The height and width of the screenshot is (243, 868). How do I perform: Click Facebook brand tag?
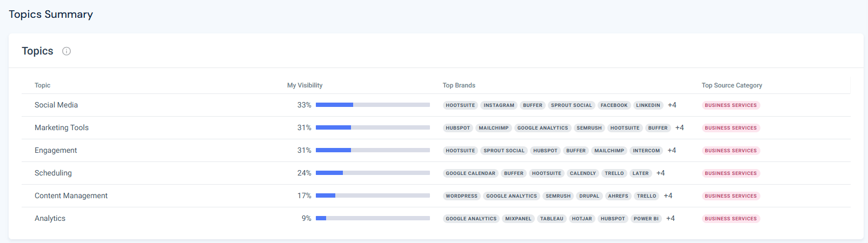pos(614,105)
